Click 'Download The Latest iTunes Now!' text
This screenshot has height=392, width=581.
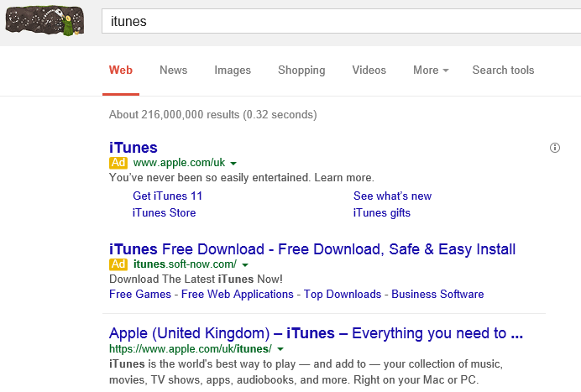point(196,279)
